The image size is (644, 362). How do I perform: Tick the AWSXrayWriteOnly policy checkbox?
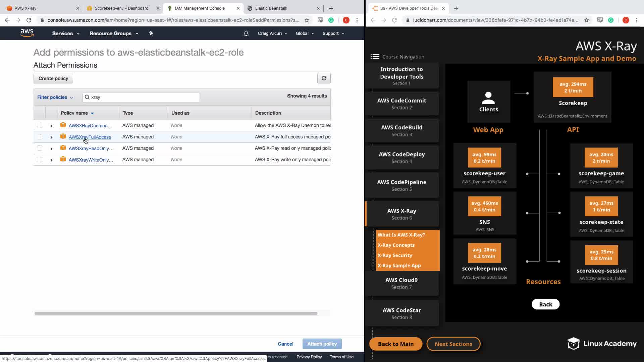coord(40,160)
